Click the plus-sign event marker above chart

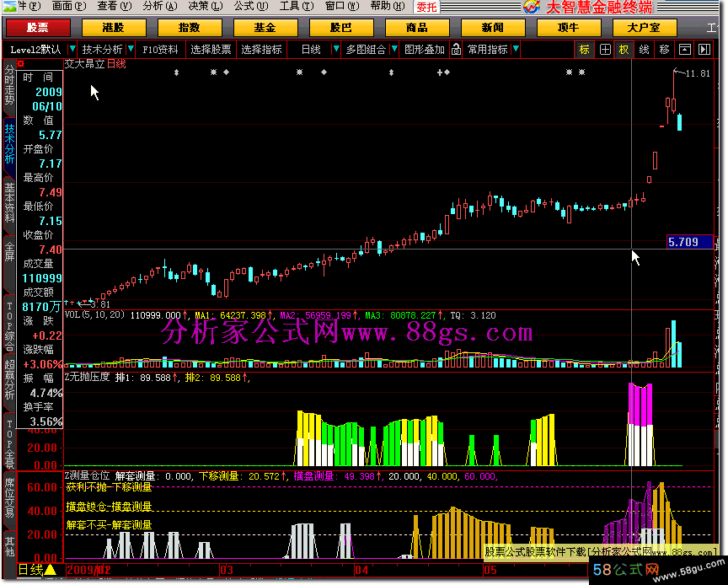click(440, 72)
